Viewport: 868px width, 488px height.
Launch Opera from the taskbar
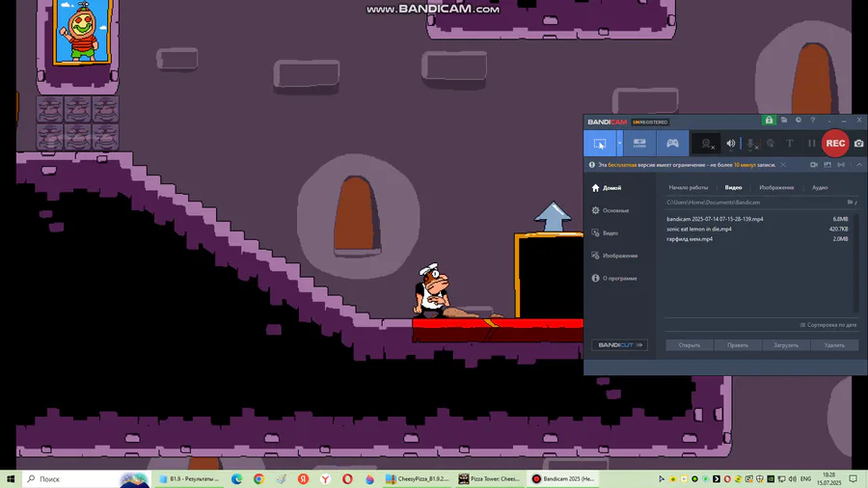pyautogui.click(x=347, y=479)
